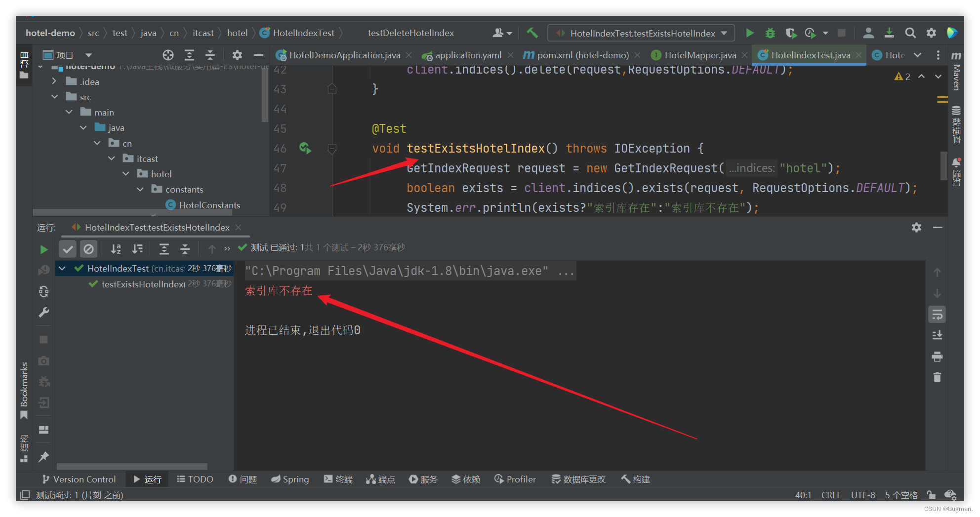Toggle show ignored tests button
This screenshot has height=517, width=980.
(88, 249)
